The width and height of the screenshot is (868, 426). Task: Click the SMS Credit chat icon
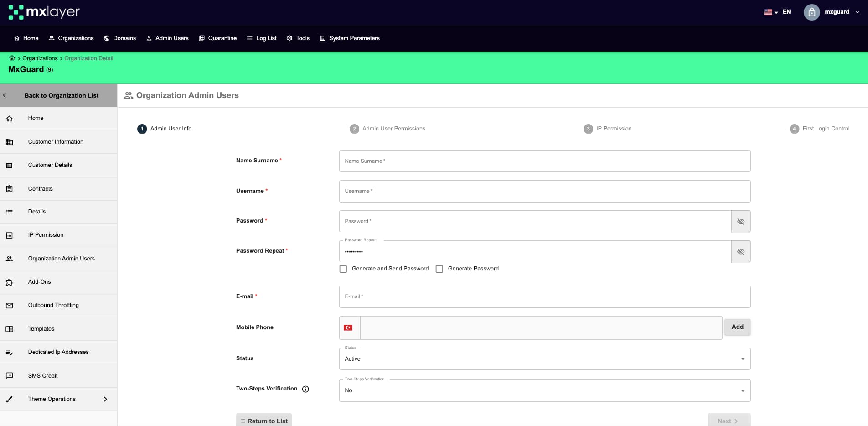(x=9, y=376)
